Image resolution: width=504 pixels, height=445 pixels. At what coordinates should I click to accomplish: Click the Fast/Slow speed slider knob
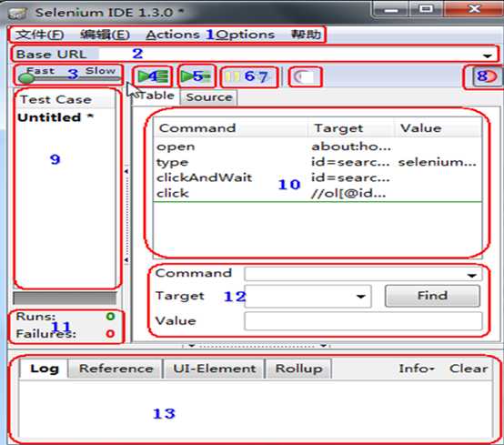coord(26,78)
